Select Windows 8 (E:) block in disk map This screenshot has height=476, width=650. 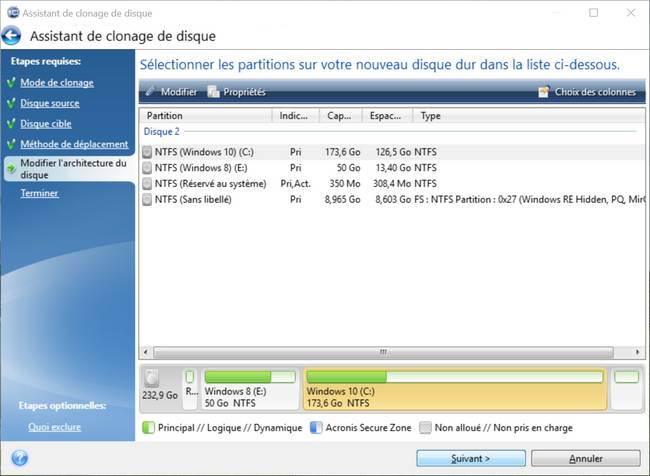click(x=250, y=389)
